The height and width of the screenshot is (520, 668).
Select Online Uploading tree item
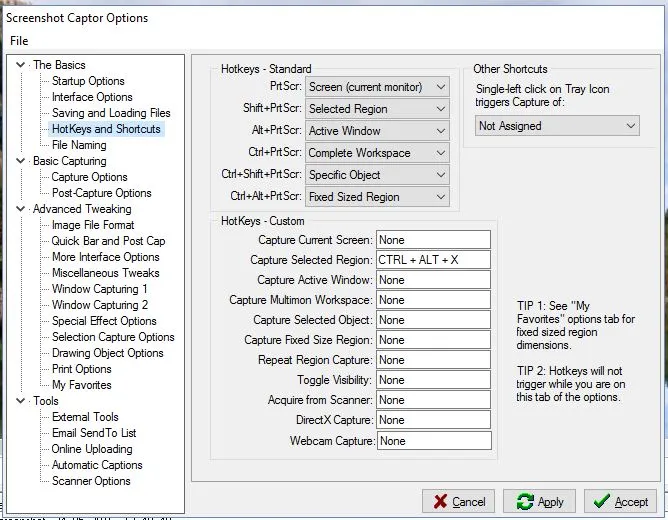pos(92,449)
